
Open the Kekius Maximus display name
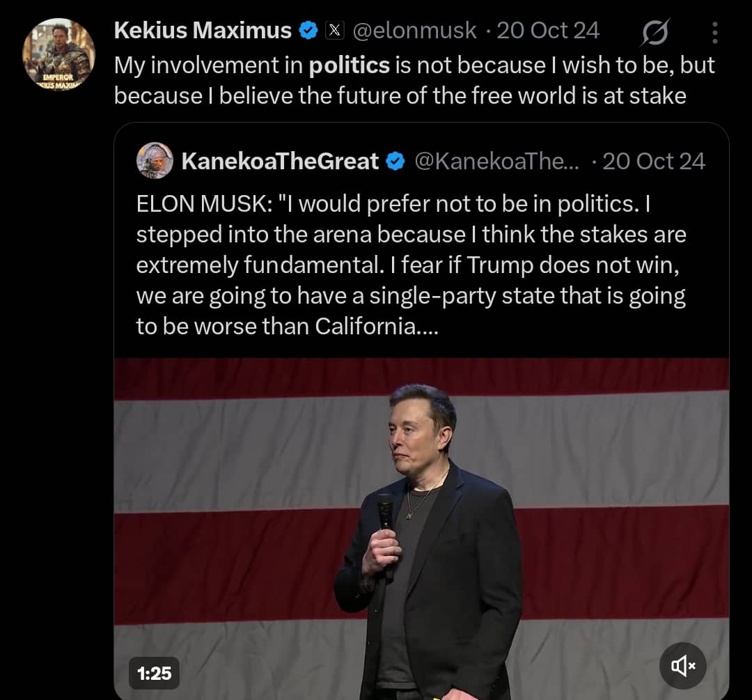202,31
